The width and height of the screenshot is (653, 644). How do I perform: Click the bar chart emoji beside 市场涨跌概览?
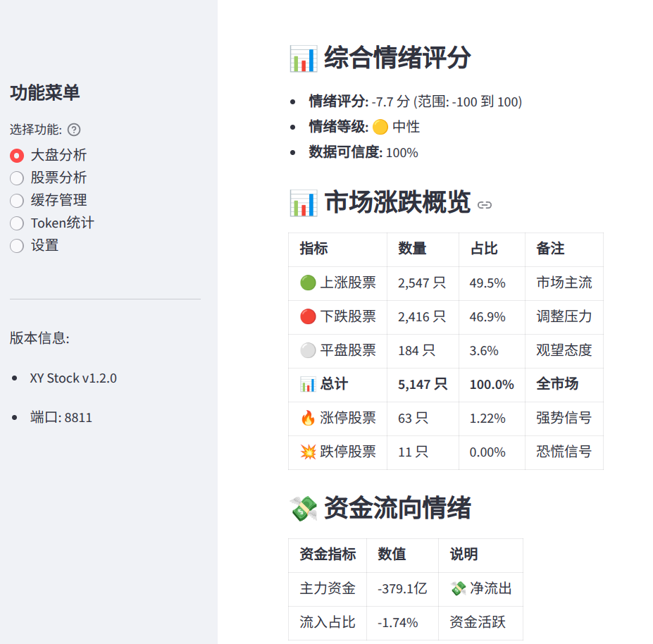303,203
